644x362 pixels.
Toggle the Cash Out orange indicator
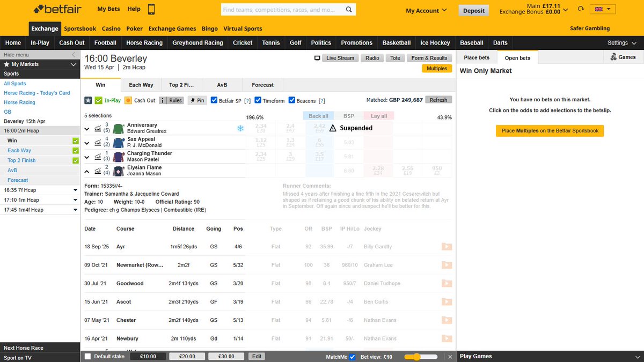point(128,100)
